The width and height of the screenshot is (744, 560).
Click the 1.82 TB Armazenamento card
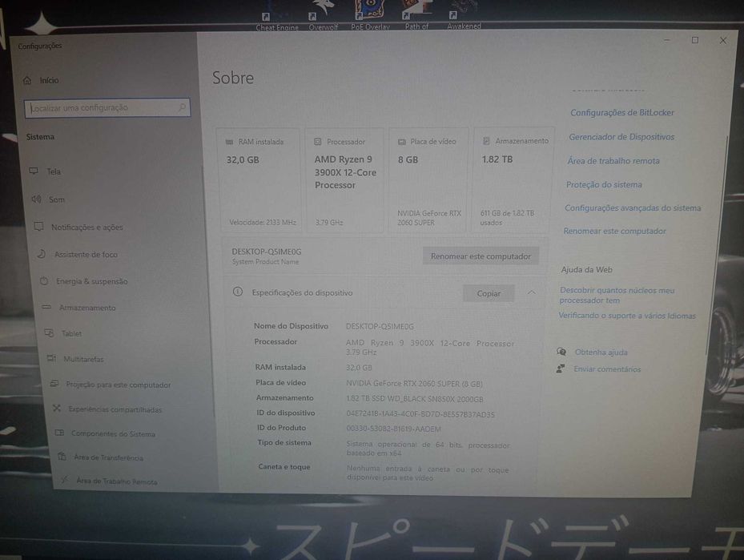point(513,180)
